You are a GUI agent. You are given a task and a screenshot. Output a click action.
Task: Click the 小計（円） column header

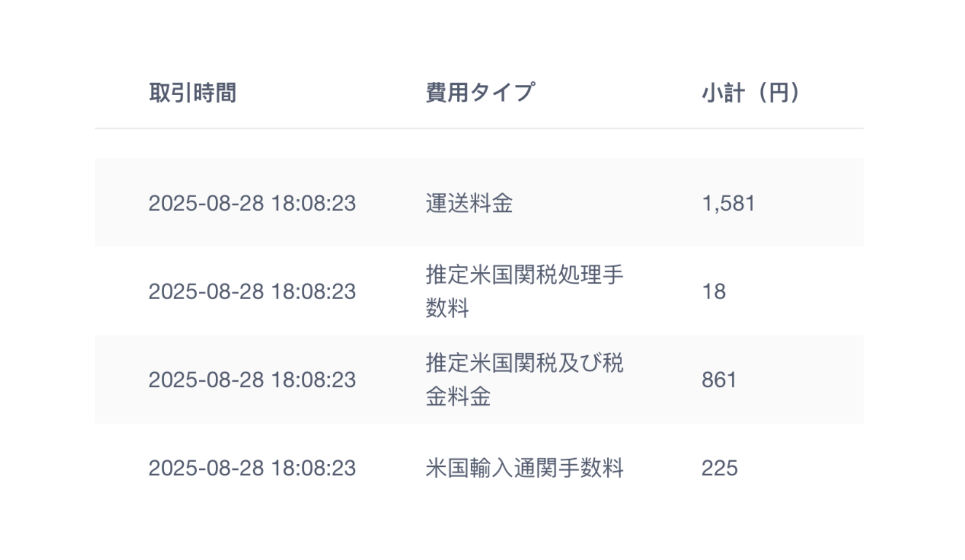click(x=750, y=93)
